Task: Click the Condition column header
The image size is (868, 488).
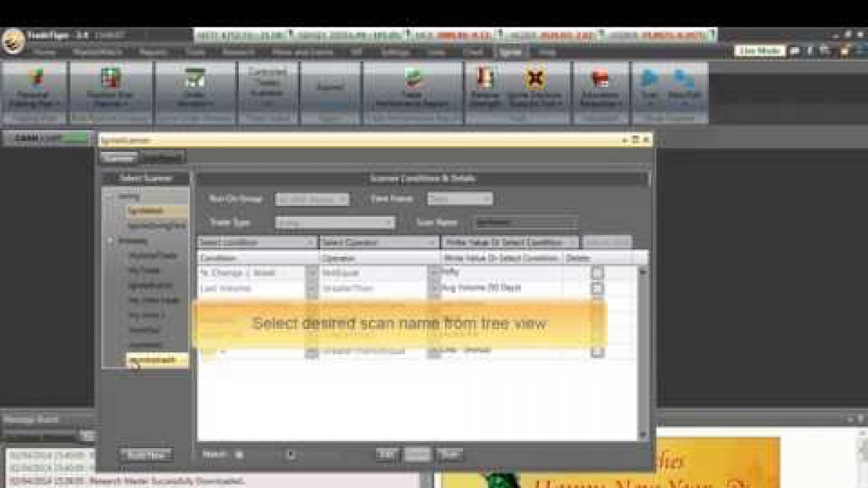Action: [x=258, y=257]
